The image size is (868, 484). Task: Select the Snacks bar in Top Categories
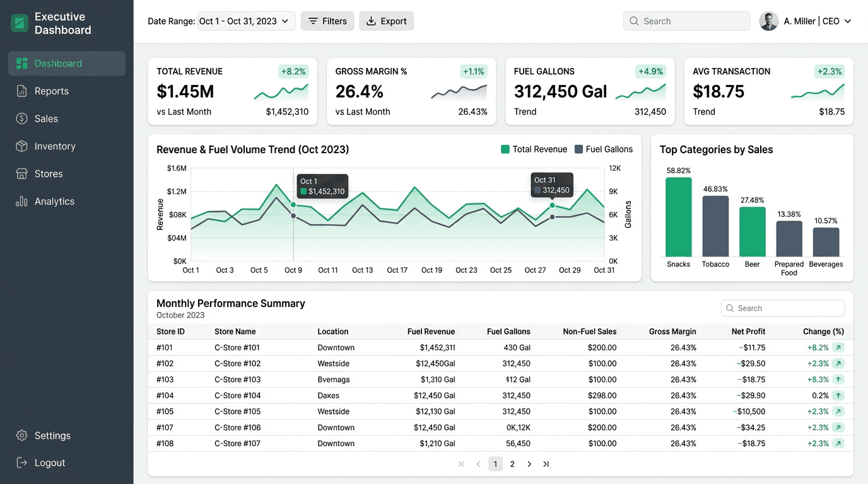tap(679, 217)
